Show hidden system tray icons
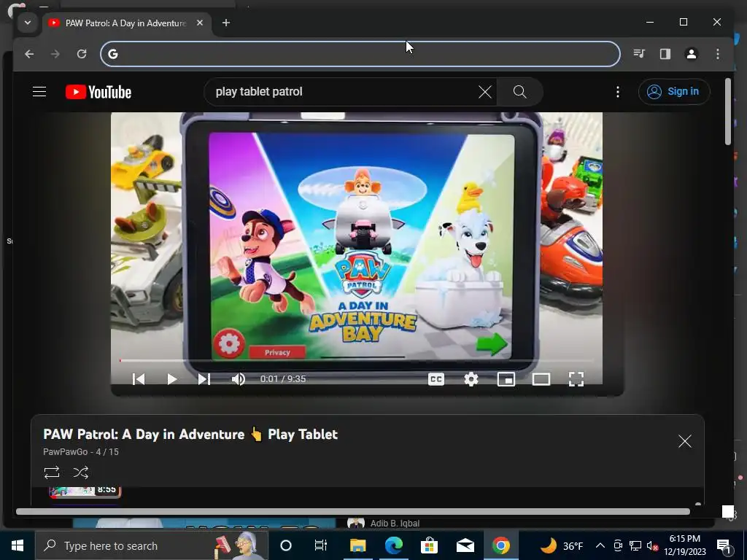 pyautogui.click(x=600, y=545)
